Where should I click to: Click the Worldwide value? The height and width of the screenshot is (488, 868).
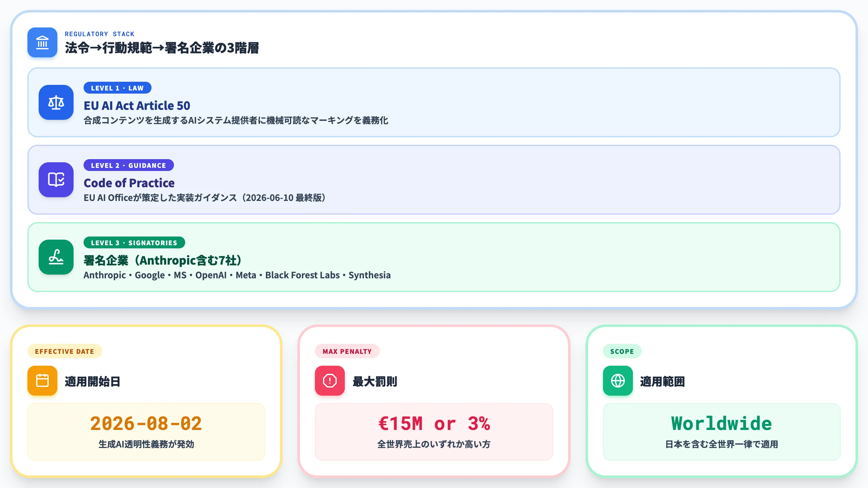[x=721, y=423]
